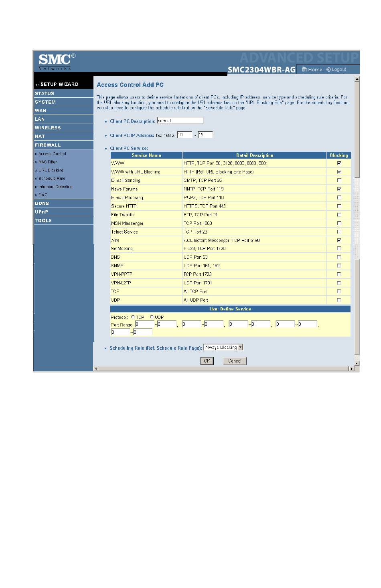This screenshot has width=381, height=588.
Task: Enable Blocking for E-mail Receiving
Action: pyautogui.click(x=339, y=197)
